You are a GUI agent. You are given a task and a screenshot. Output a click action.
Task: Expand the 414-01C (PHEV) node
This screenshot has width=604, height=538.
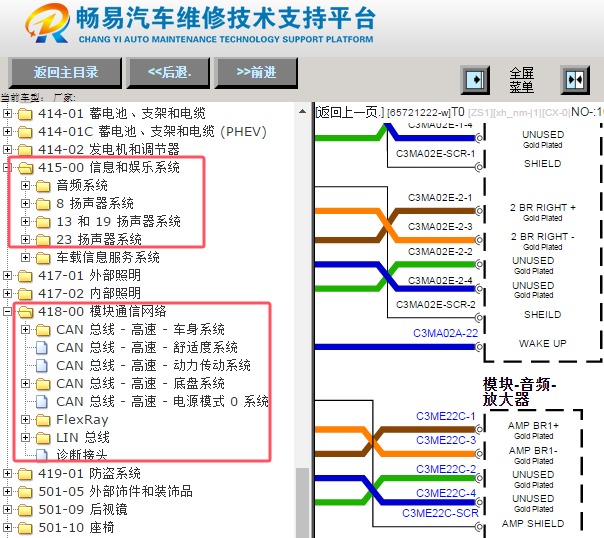[7, 131]
